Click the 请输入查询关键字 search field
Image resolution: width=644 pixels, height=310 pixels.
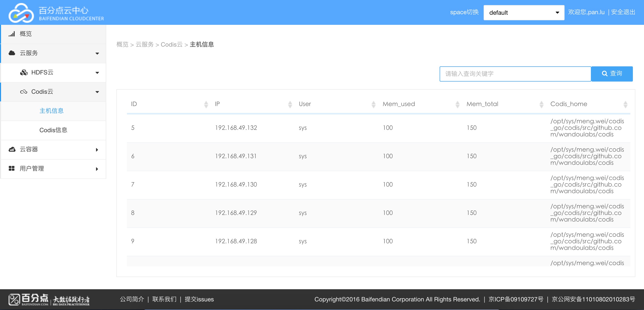click(x=515, y=74)
